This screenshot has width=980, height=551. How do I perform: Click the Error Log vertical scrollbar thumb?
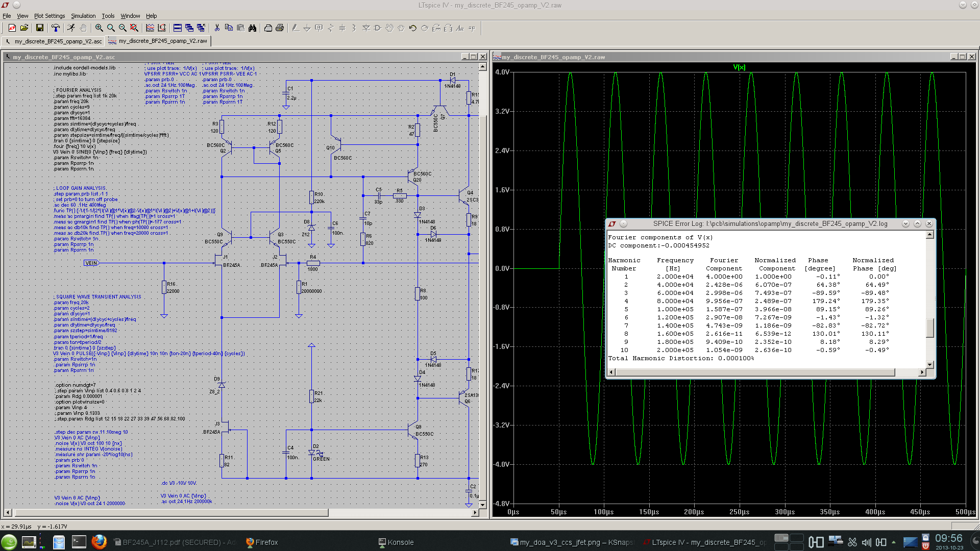pyautogui.click(x=930, y=328)
